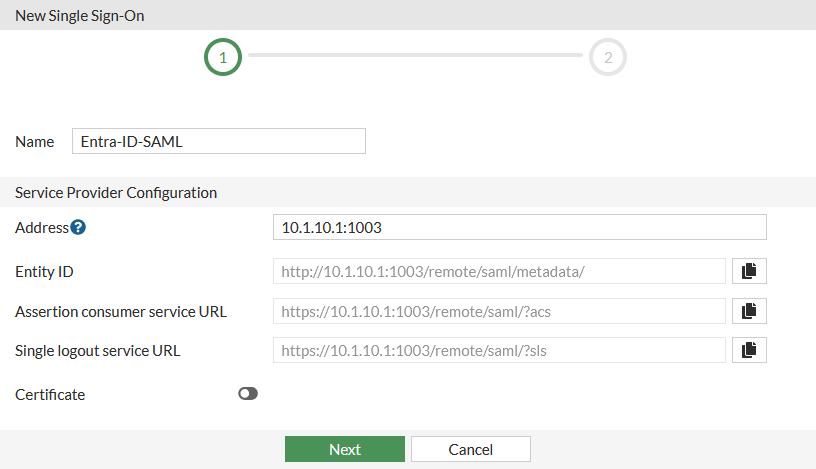Click the Address help question mark icon
Viewport: 816px width, 469px height.
(78, 228)
